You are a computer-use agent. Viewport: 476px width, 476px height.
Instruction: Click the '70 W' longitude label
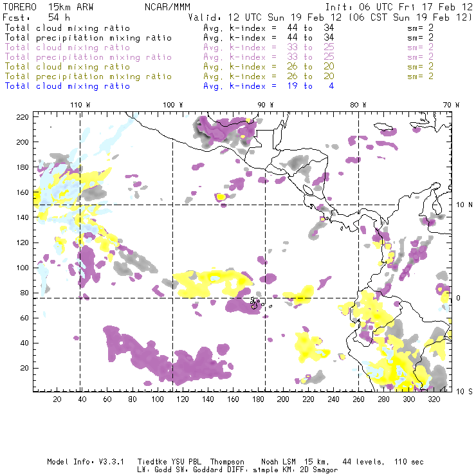click(x=451, y=105)
